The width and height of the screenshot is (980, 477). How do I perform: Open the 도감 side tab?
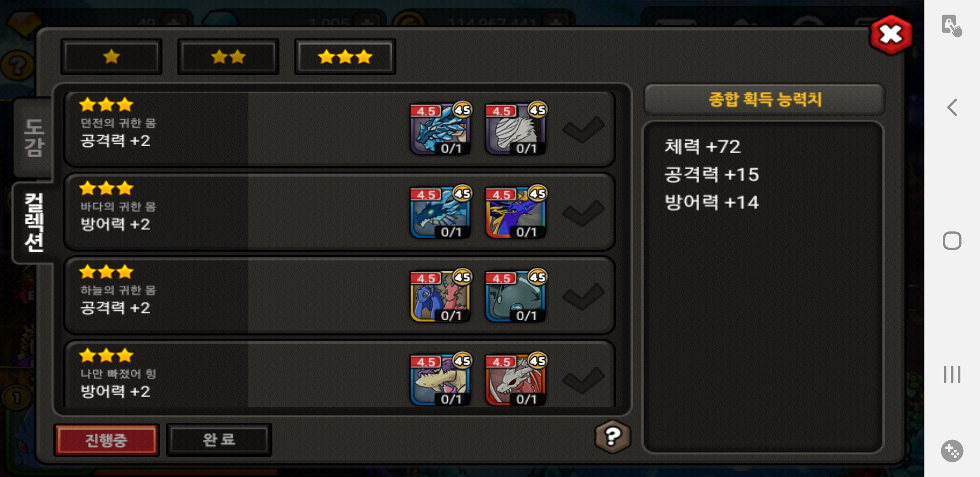[x=34, y=138]
